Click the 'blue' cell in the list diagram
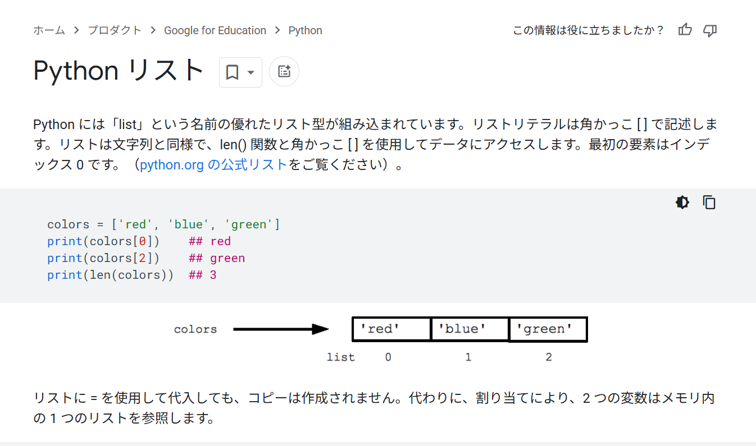The height and width of the screenshot is (446, 756). point(469,329)
